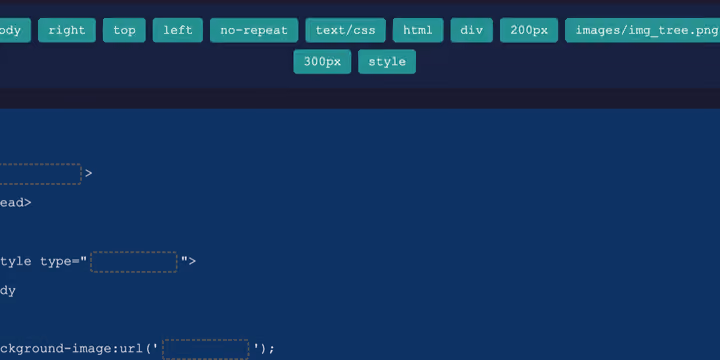Click the blank slot before the closing bracket
This screenshot has width=720, height=360.
[40, 174]
